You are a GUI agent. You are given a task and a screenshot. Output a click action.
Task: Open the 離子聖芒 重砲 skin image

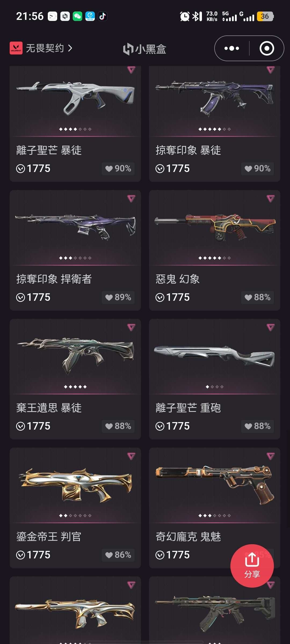pyautogui.click(x=215, y=356)
